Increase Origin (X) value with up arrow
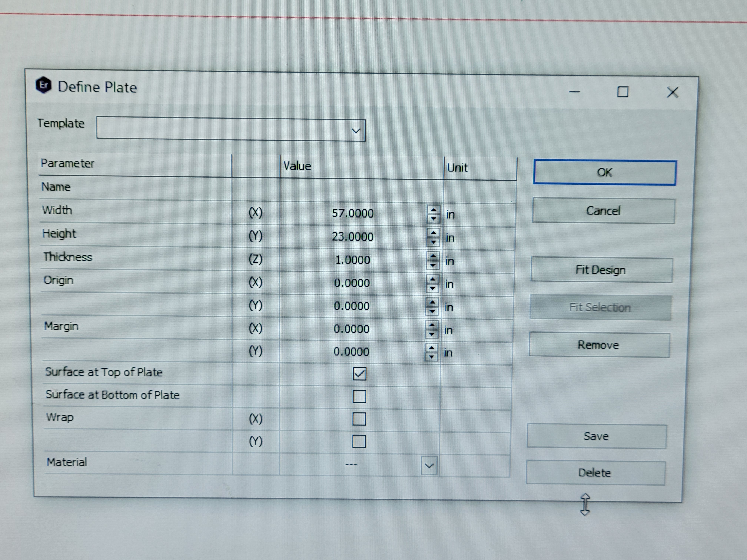 click(433, 279)
